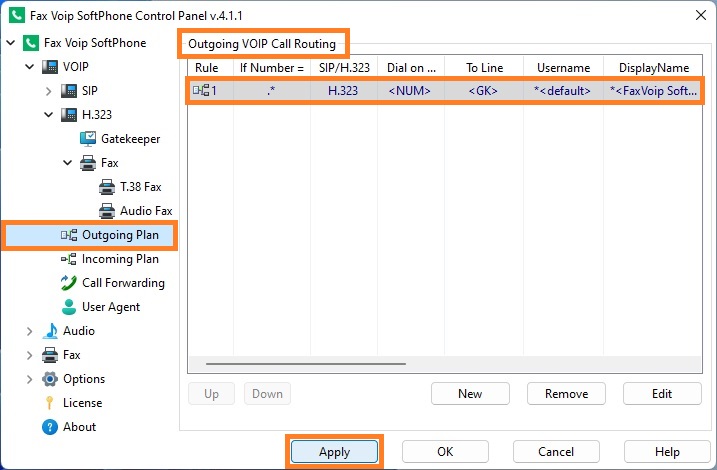
Task: Click the License key icon
Action: [50, 403]
